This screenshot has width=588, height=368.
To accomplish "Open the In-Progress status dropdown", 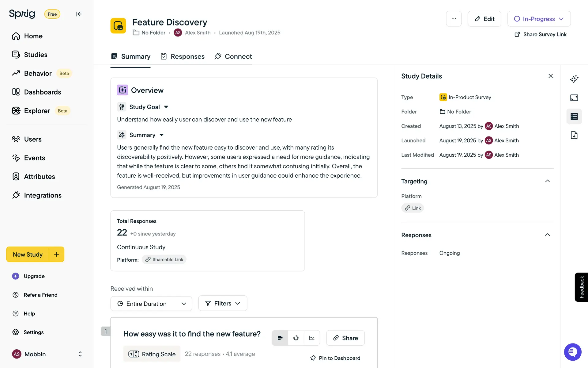I will pyautogui.click(x=539, y=19).
